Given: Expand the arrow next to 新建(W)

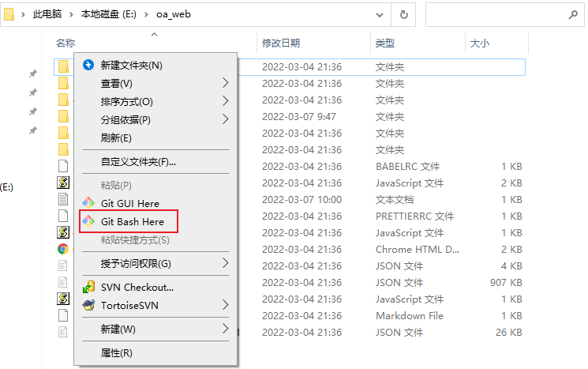Looking at the screenshot, I should (x=225, y=329).
